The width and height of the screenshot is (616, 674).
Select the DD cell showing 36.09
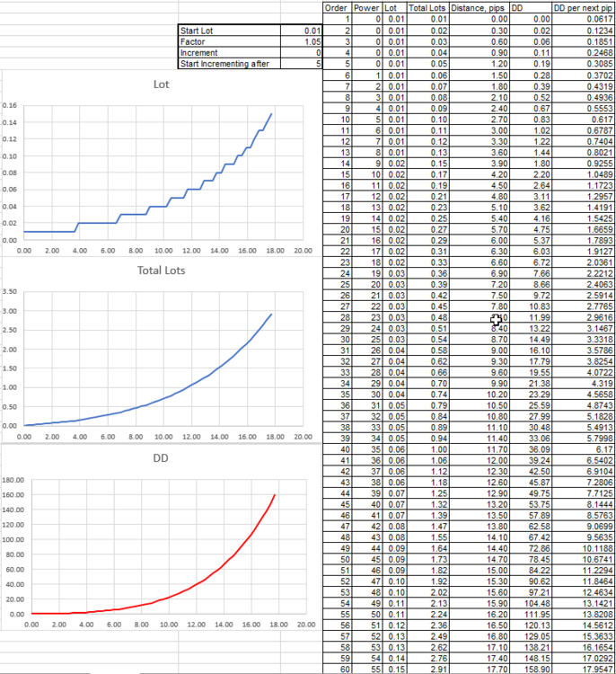tap(531, 449)
